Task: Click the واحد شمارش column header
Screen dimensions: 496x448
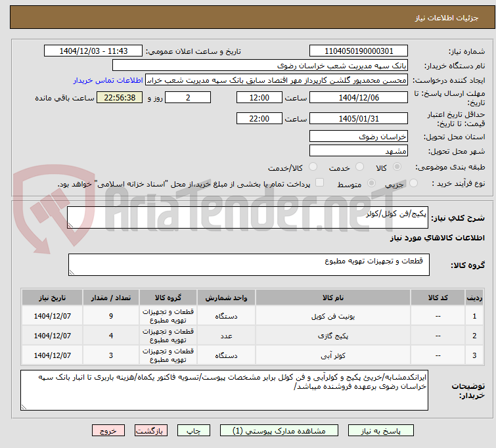Action: click(x=226, y=298)
